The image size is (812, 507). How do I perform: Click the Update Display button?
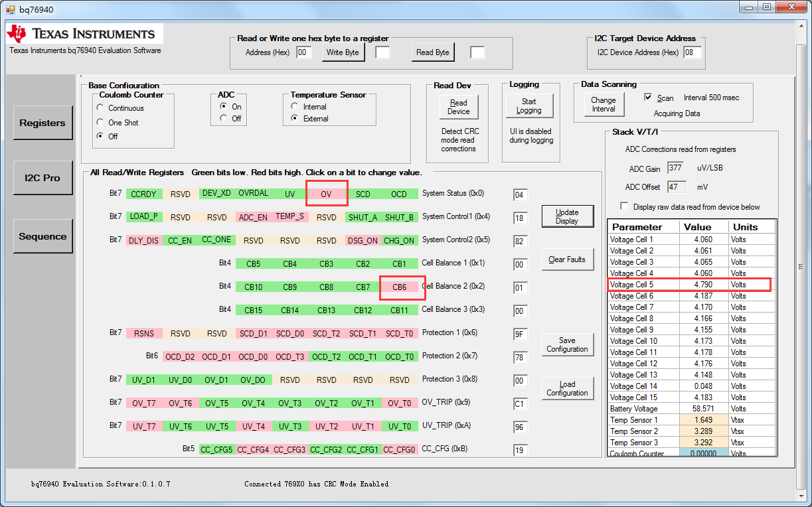[567, 217]
